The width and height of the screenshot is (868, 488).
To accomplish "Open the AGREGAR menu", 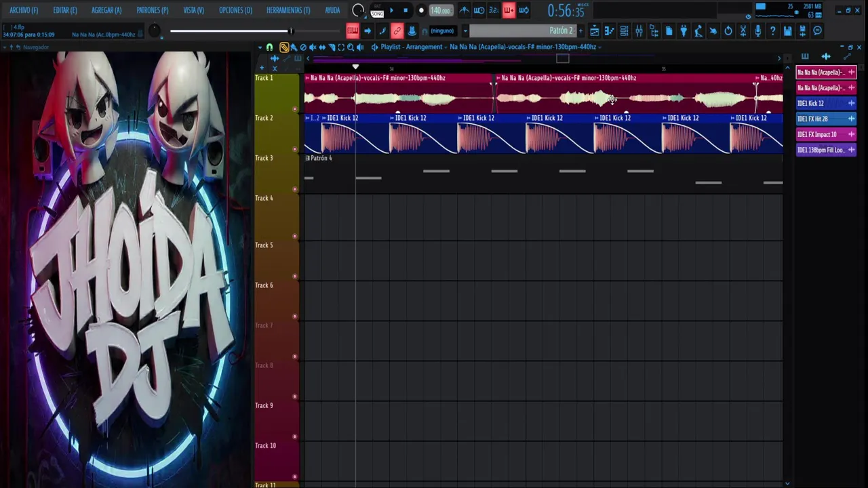I will [106, 10].
